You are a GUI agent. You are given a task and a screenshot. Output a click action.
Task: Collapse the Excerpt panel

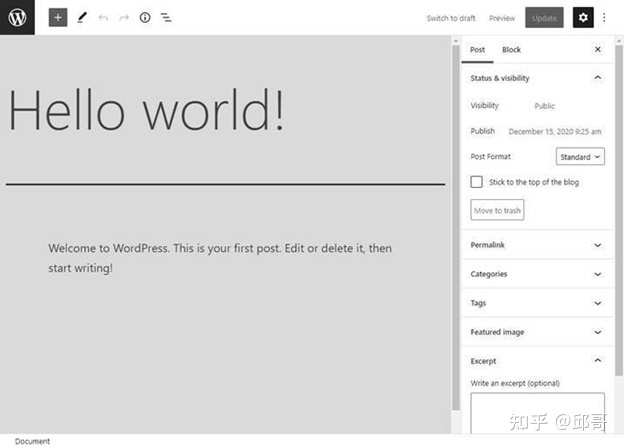[537, 361]
